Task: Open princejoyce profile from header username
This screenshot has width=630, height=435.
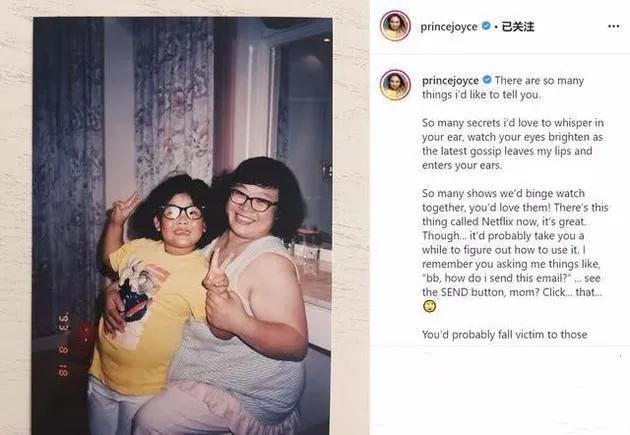Action: point(449,27)
